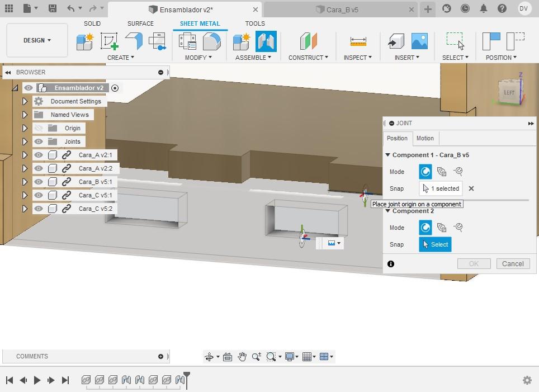
Task: Clear the Component 1 snap selection
Action: pyautogui.click(x=471, y=188)
